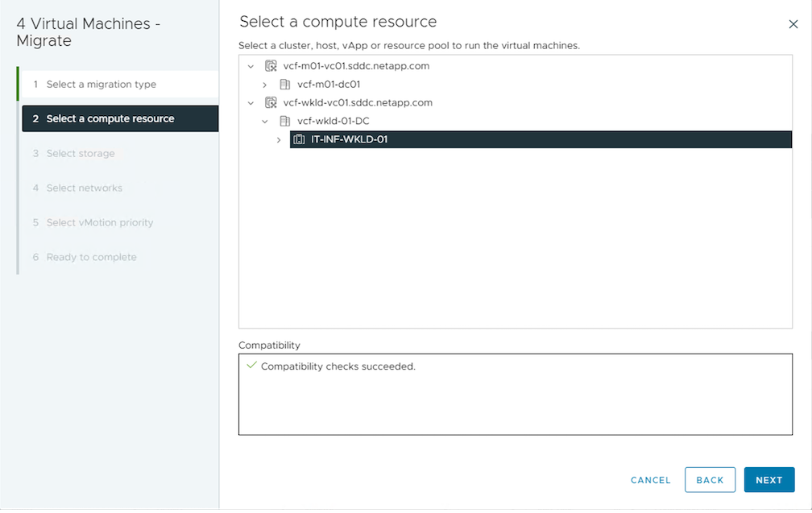The width and height of the screenshot is (812, 513).
Task: Click the datacenter icon beside vcf-wkld-01-DC
Action: point(284,122)
